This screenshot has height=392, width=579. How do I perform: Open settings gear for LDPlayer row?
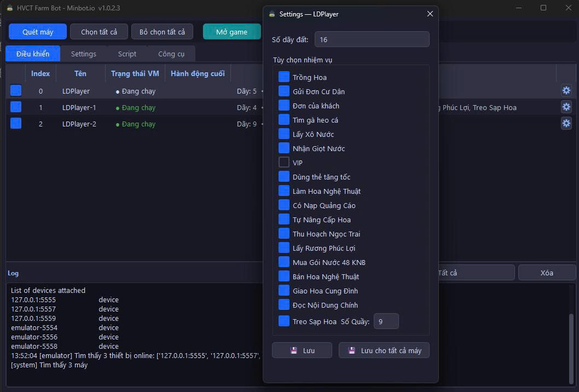566,90
